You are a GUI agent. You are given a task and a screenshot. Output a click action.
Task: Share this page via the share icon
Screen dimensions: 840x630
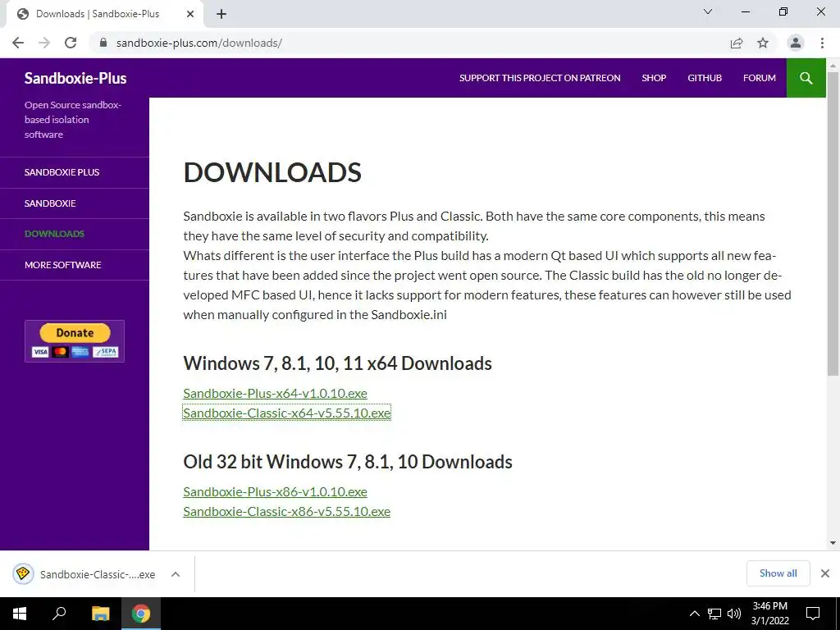[x=737, y=43]
